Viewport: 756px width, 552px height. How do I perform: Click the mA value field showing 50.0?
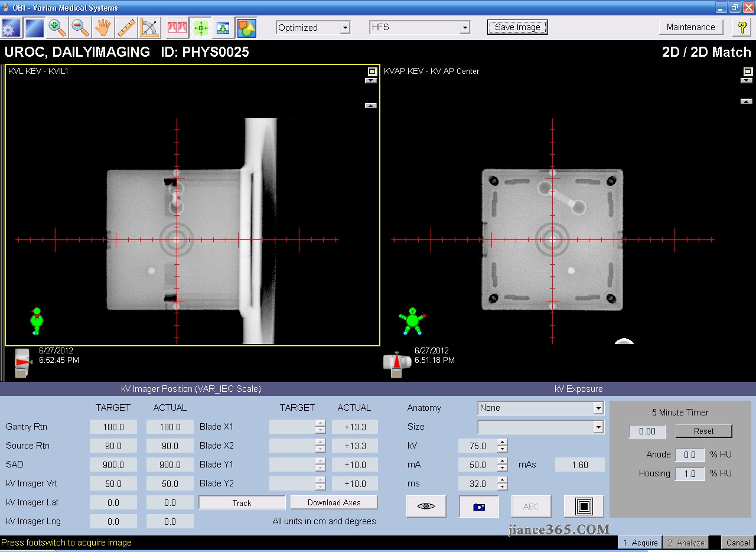point(477,465)
